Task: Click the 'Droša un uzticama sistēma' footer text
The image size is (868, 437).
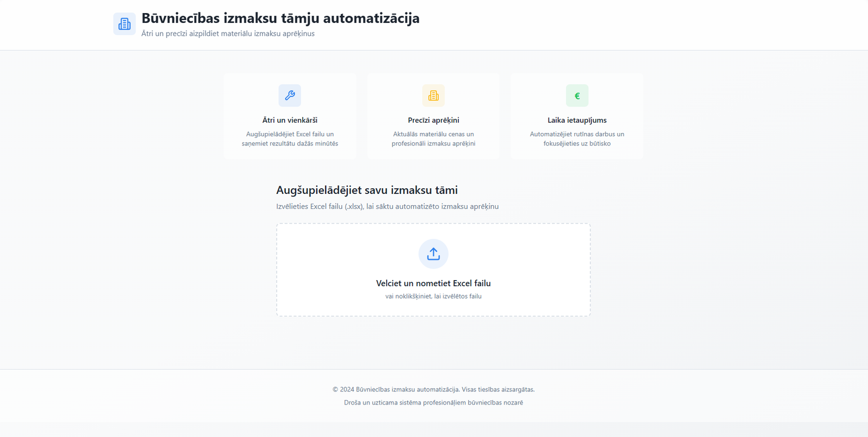Action: click(x=433, y=403)
